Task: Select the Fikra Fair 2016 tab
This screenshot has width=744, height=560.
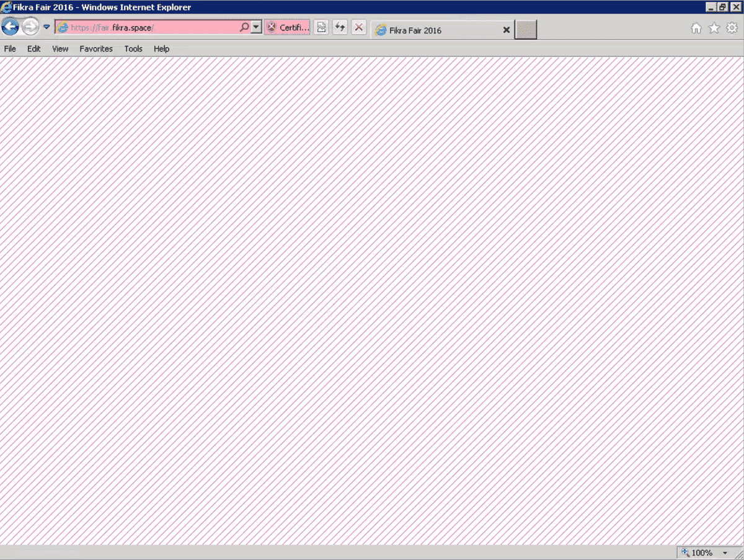Action: click(434, 30)
